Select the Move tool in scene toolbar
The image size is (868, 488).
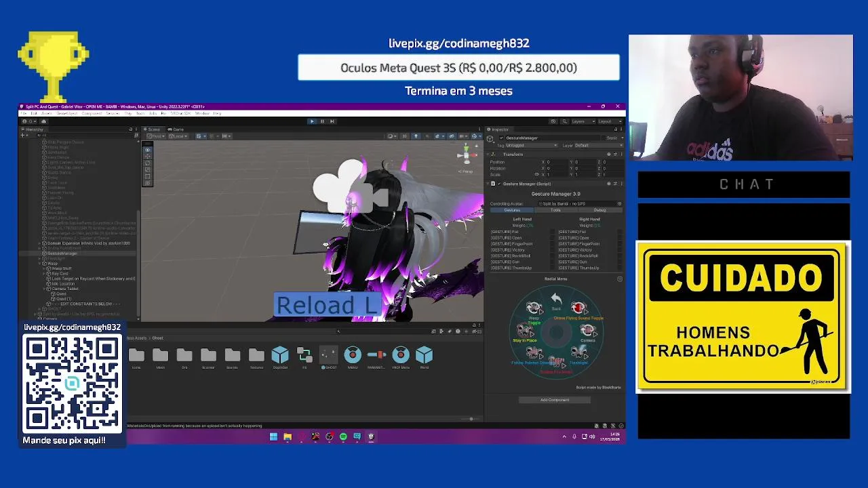(x=148, y=157)
